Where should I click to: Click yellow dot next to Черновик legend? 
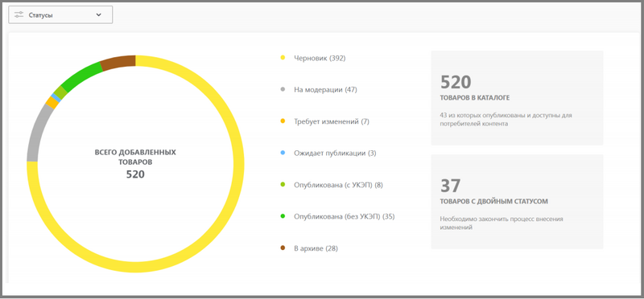[x=283, y=58]
